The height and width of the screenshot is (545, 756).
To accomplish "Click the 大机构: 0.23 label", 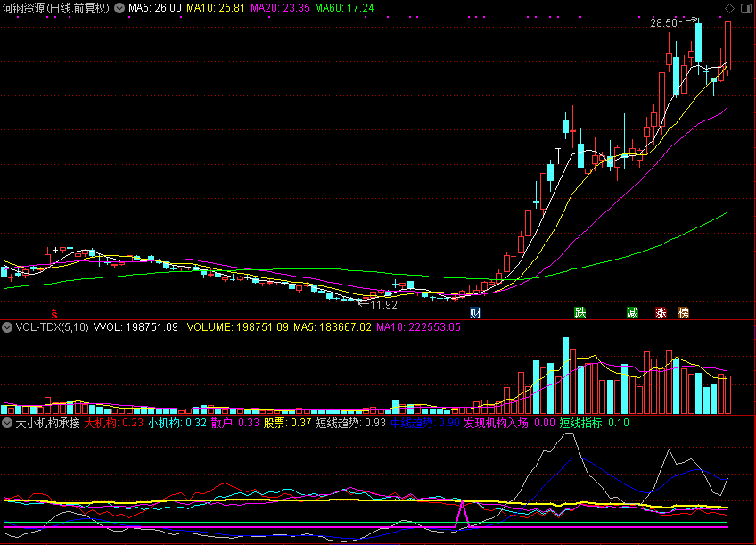I will click(114, 424).
